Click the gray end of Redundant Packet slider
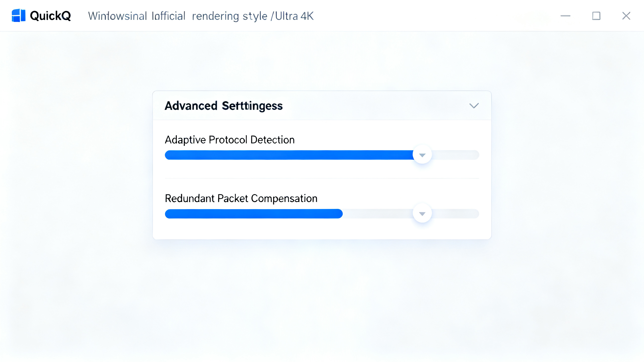The height and width of the screenshot is (362, 644). coord(456,214)
